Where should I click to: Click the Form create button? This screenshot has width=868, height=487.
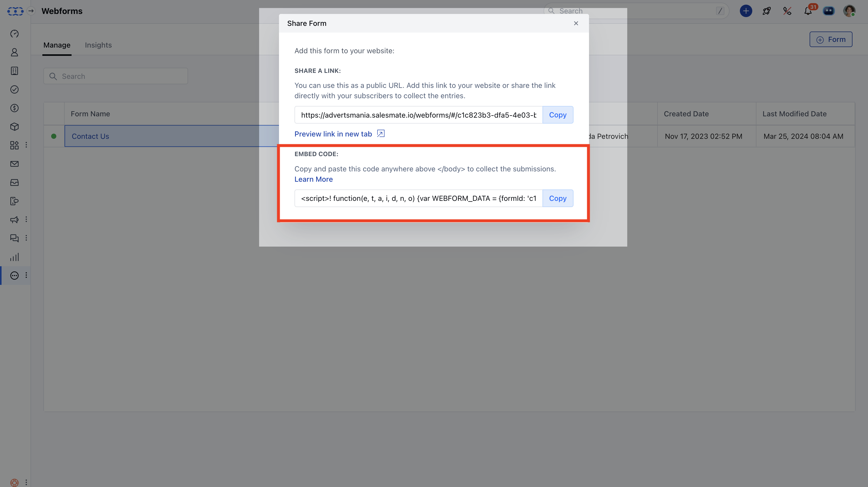coord(831,40)
